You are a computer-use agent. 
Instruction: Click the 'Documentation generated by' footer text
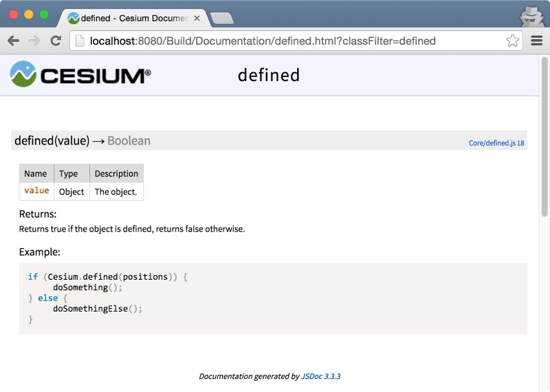click(x=249, y=376)
